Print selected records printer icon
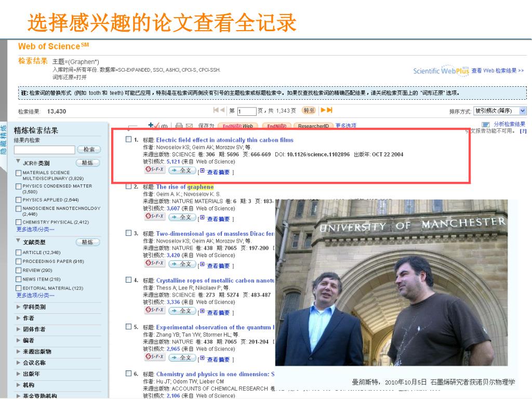 click(179, 126)
